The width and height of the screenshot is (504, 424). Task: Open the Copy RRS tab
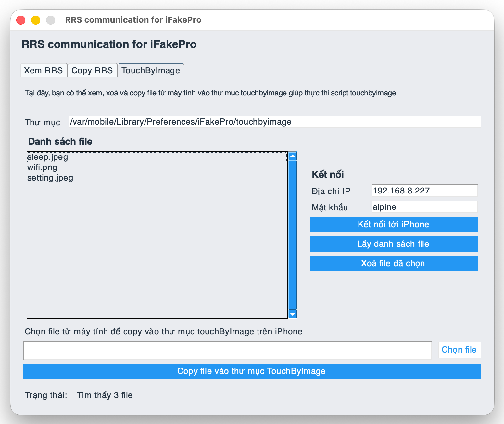click(x=92, y=70)
